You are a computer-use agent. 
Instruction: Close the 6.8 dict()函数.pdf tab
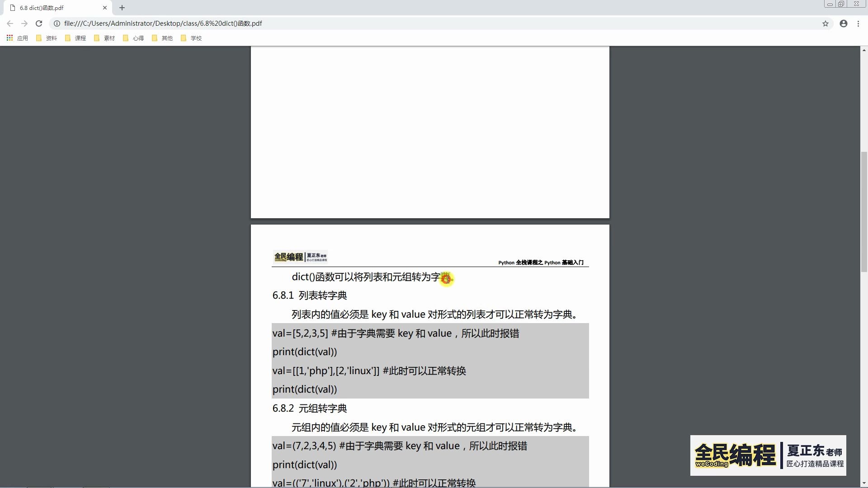105,8
